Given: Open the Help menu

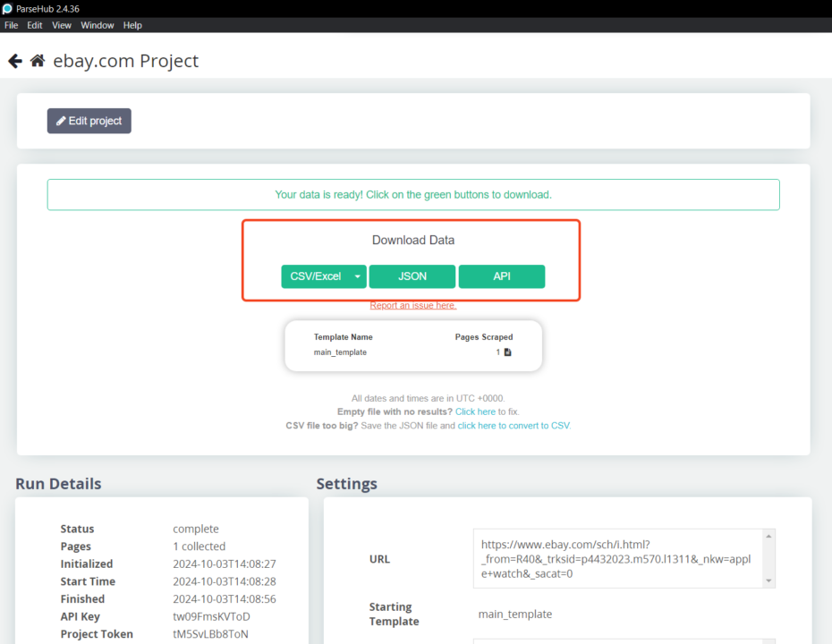Looking at the screenshot, I should coord(132,25).
